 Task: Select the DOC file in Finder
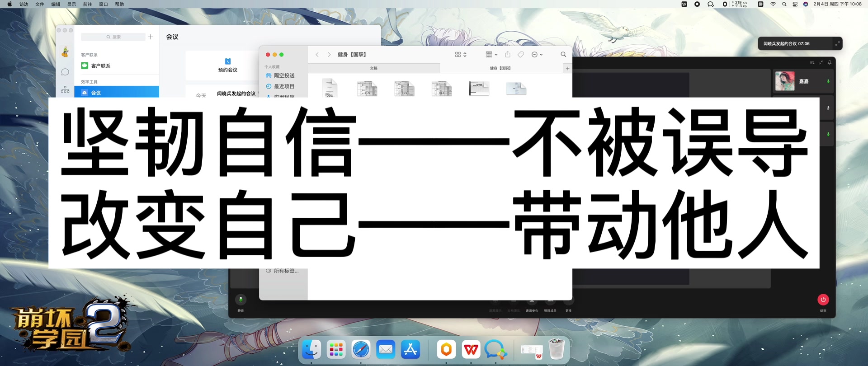pos(330,88)
